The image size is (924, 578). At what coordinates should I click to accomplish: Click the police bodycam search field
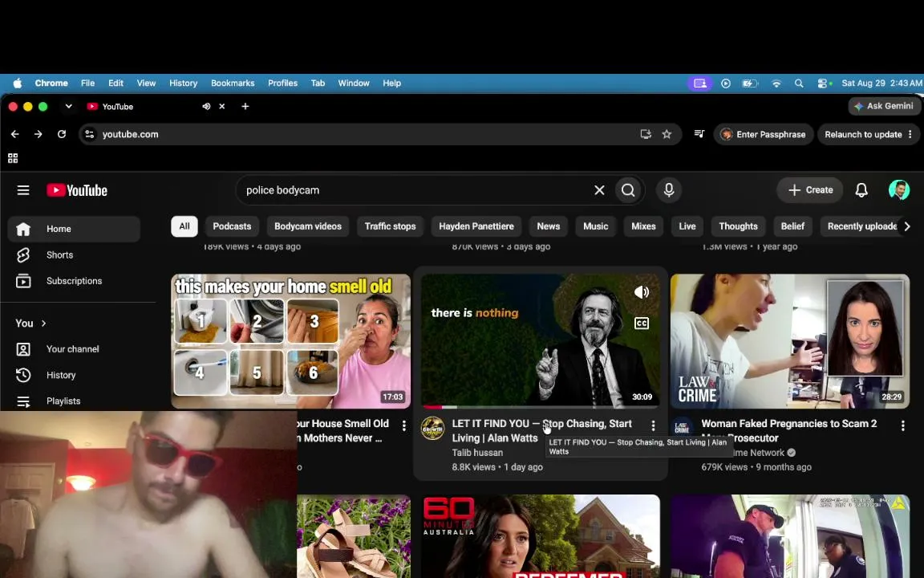415,190
